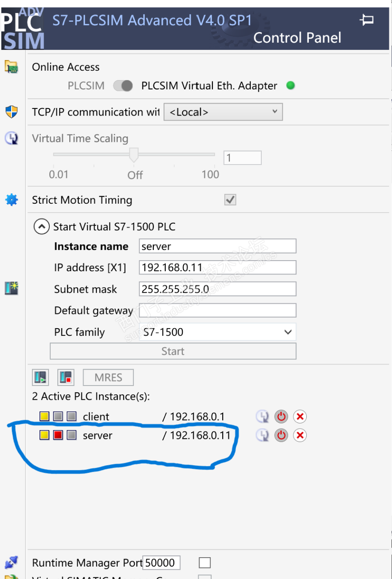Select the server instance in the list
392x579 pixels.
pyautogui.click(x=98, y=435)
